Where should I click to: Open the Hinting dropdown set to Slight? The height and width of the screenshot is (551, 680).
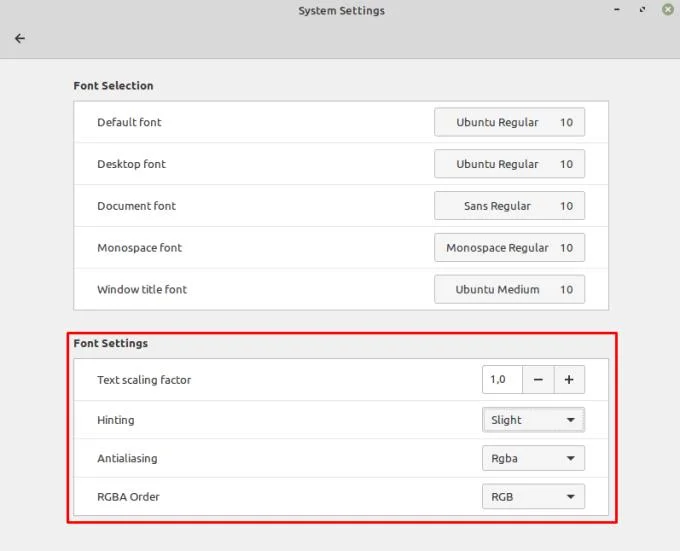coord(533,420)
